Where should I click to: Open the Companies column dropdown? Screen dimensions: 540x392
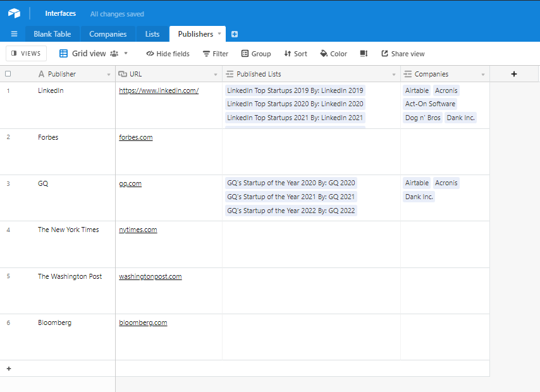pyautogui.click(x=483, y=75)
